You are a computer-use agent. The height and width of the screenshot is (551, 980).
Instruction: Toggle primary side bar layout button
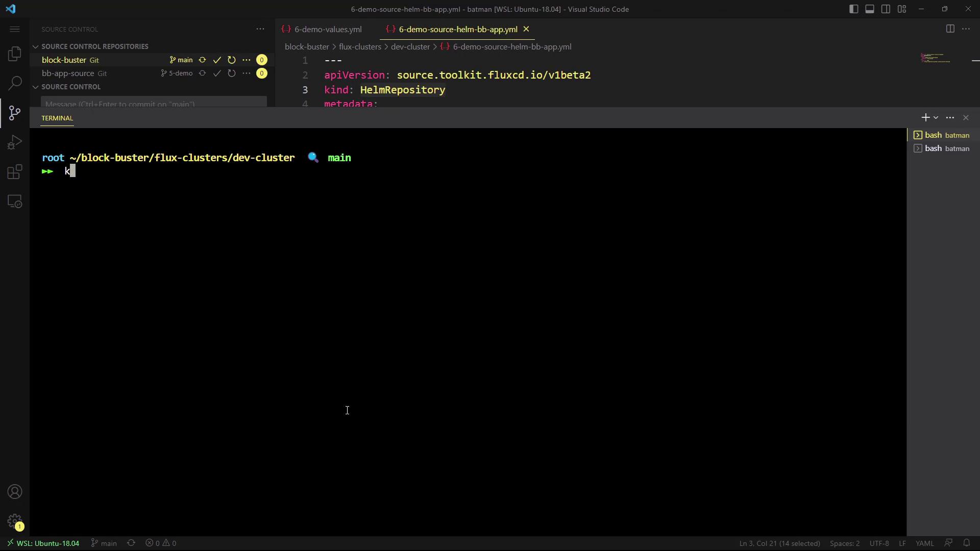pyautogui.click(x=853, y=9)
